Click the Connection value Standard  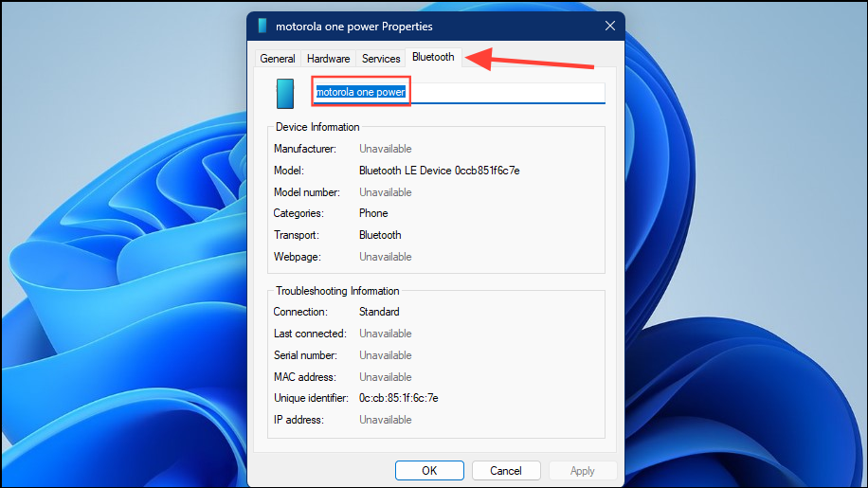379,312
